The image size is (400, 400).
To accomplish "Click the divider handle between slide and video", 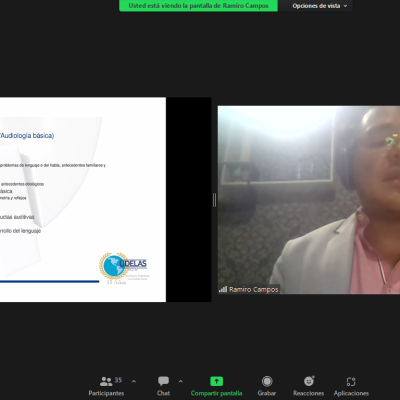I will [x=214, y=200].
